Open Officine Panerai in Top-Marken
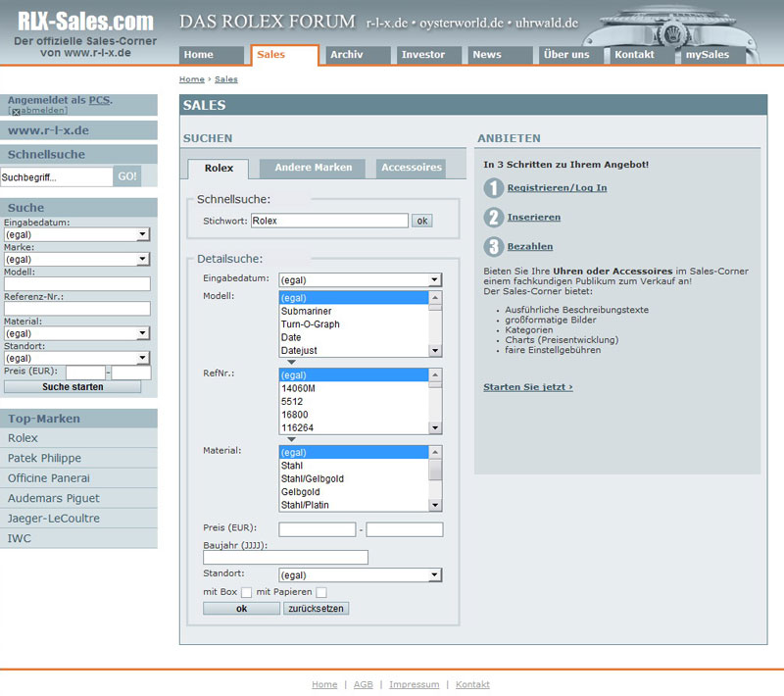 (78, 478)
